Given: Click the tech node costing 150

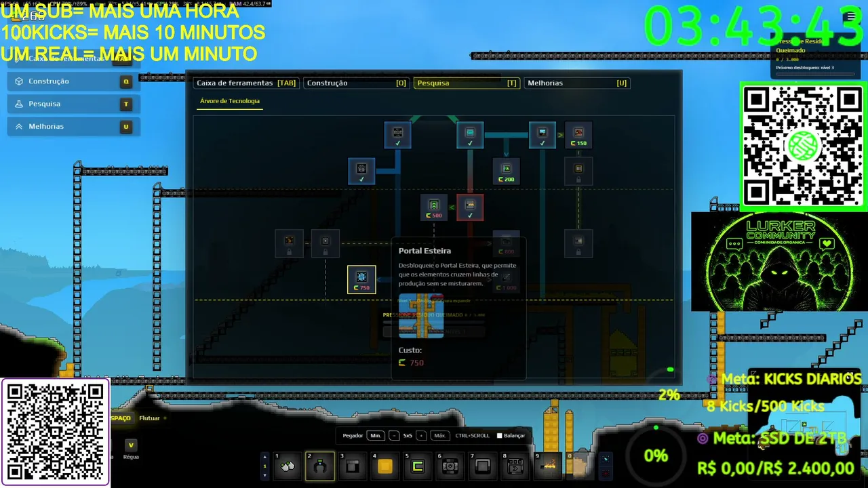Looking at the screenshot, I should (x=578, y=135).
